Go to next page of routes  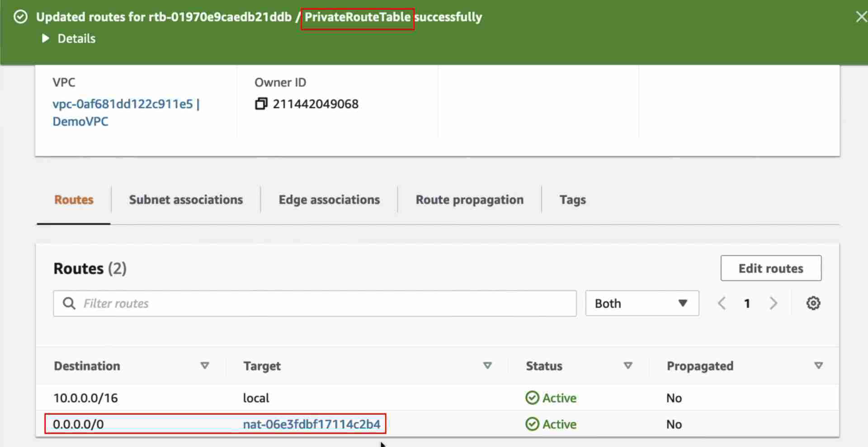pyautogui.click(x=774, y=303)
